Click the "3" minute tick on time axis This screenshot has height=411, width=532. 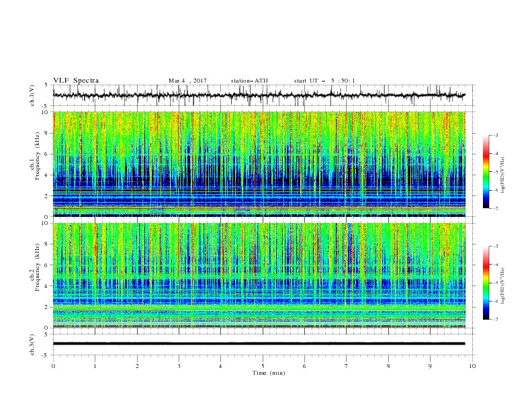(179, 366)
